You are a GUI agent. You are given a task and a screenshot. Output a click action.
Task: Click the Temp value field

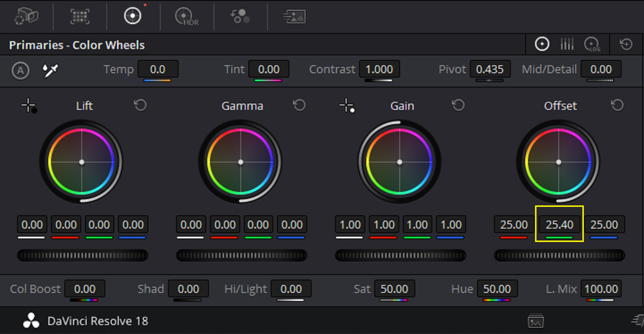[x=157, y=69]
